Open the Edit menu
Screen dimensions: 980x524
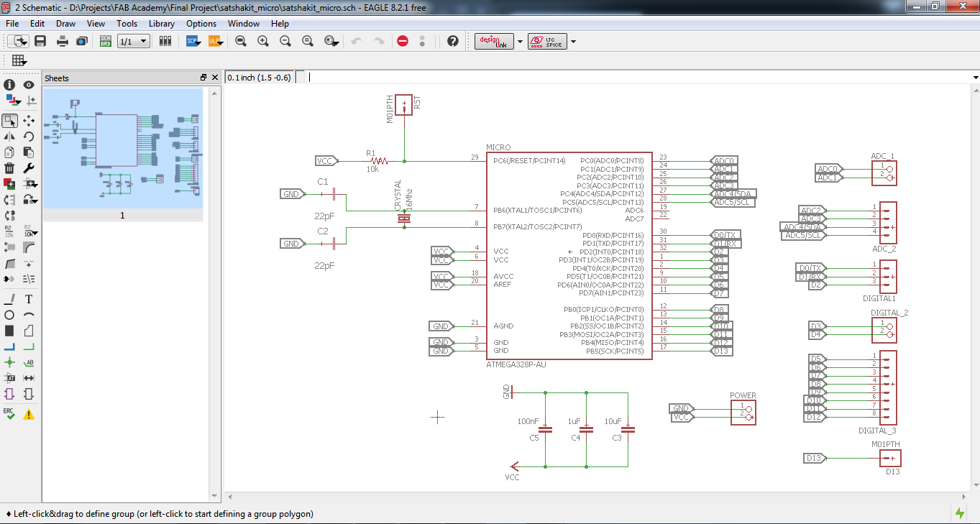coord(37,24)
